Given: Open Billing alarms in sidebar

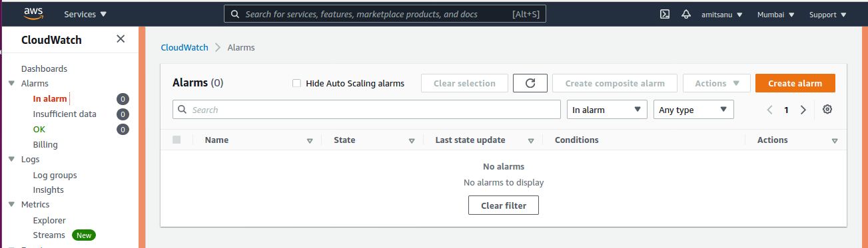Looking at the screenshot, I should 45,144.
